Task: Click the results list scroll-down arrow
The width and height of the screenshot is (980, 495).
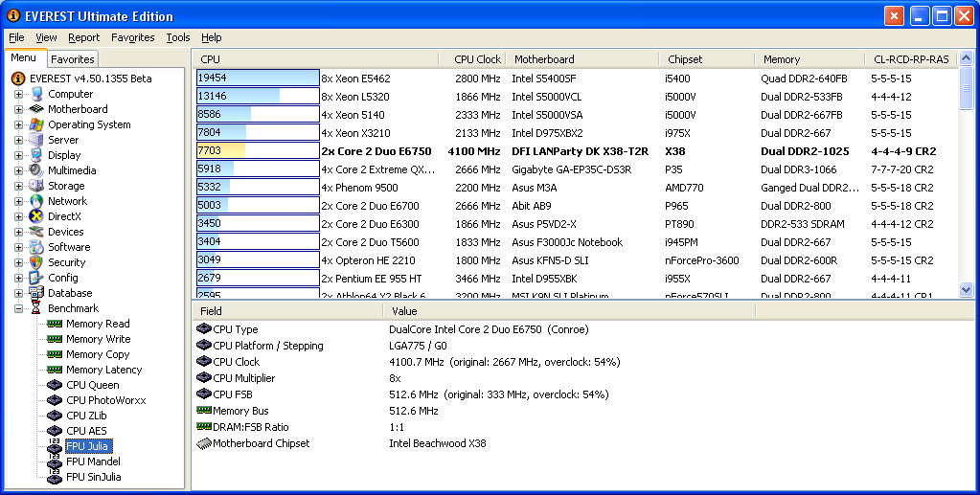Action: click(x=966, y=289)
